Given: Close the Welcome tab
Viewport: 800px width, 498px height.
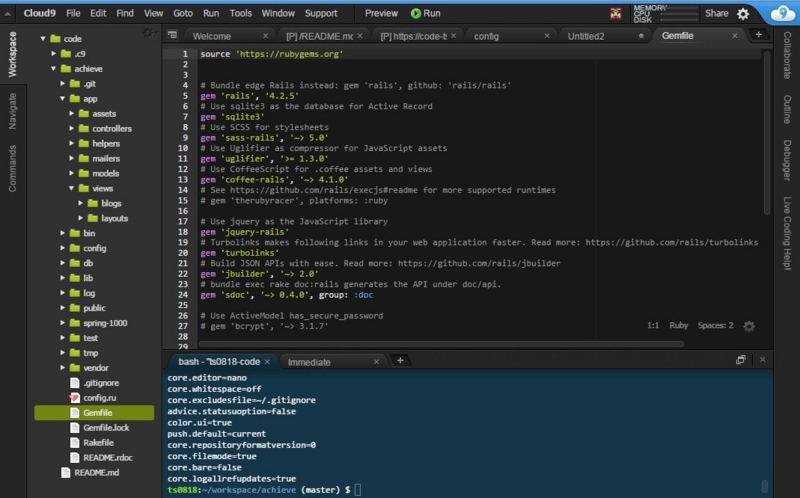Looking at the screenshot, I should point(265,36).
